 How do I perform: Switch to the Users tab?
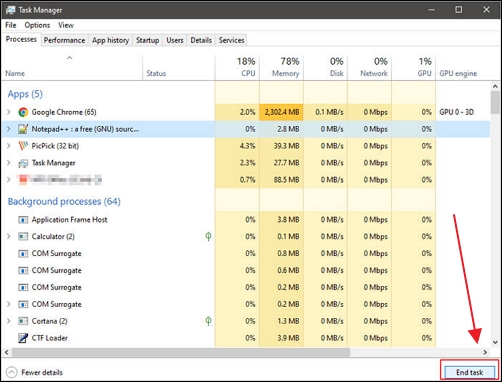click(175, 40)
